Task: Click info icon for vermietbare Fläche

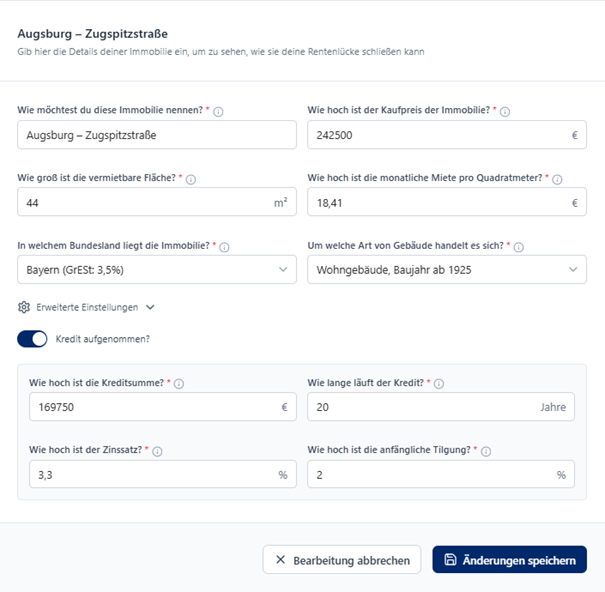Action: 191,180
